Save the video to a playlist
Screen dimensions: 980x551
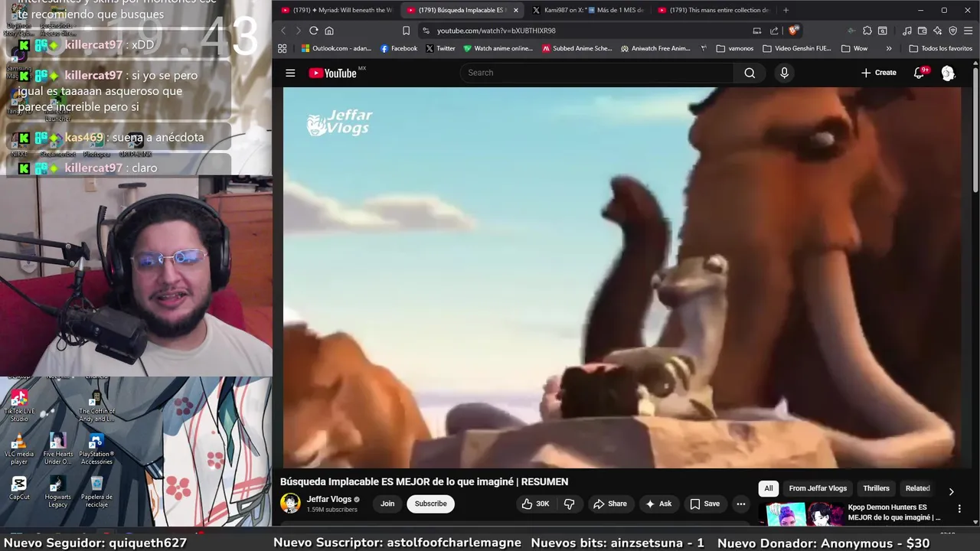(704, 504)
